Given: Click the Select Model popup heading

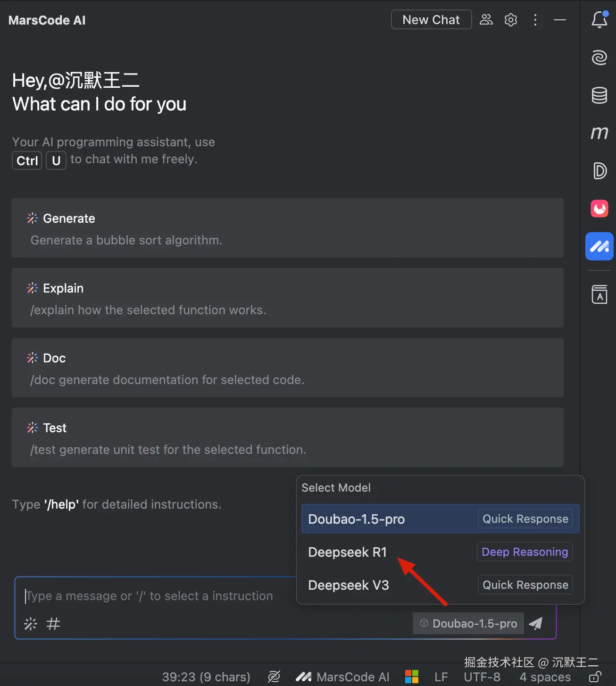Looking at the screenshot, I should 336,487.
